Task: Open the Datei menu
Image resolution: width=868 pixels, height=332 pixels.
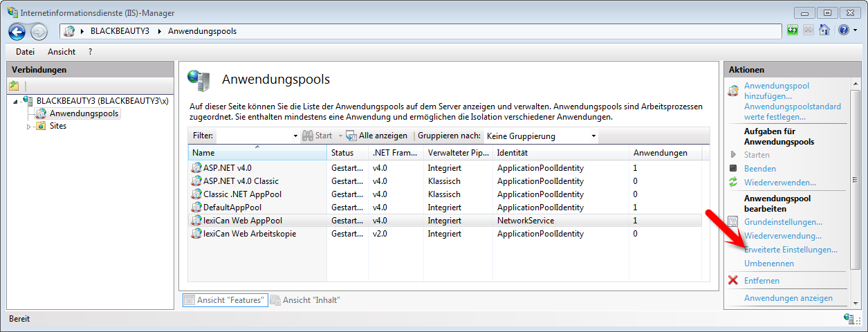Action: coord(25,52)
